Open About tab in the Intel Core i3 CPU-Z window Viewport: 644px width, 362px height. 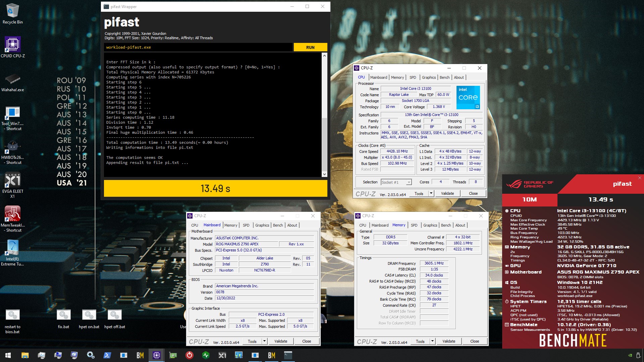459,77
